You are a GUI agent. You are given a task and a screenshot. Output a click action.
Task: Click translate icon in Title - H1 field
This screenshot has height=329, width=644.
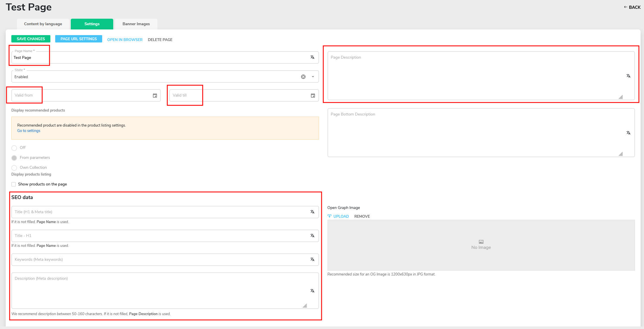(x=312, y=236)
